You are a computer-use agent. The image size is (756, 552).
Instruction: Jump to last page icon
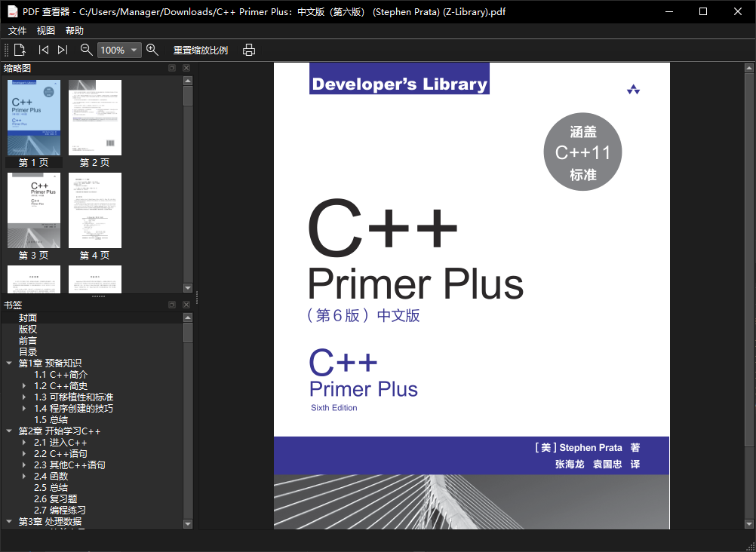click(63, 50)
